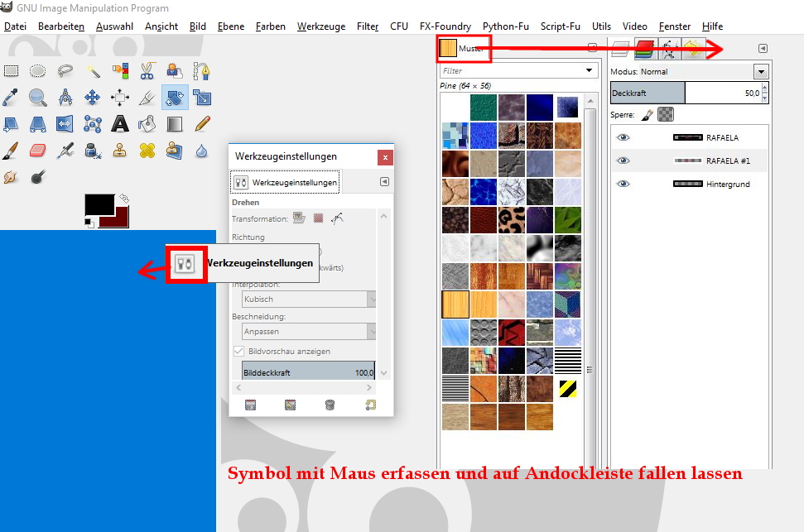Hide the RAFAELA layer

[623, 137]
